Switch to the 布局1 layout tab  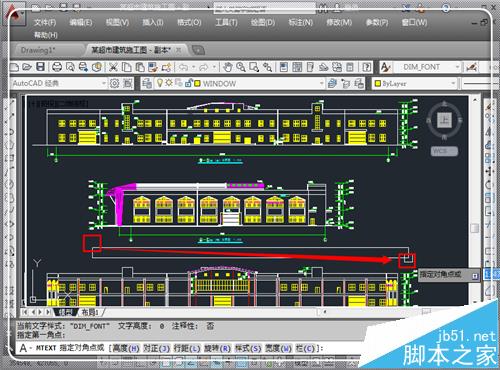pos(90,312)
